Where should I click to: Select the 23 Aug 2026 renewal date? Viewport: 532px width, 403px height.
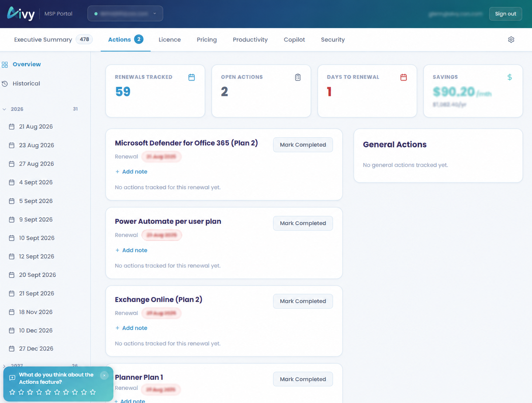tap(37, 145)
